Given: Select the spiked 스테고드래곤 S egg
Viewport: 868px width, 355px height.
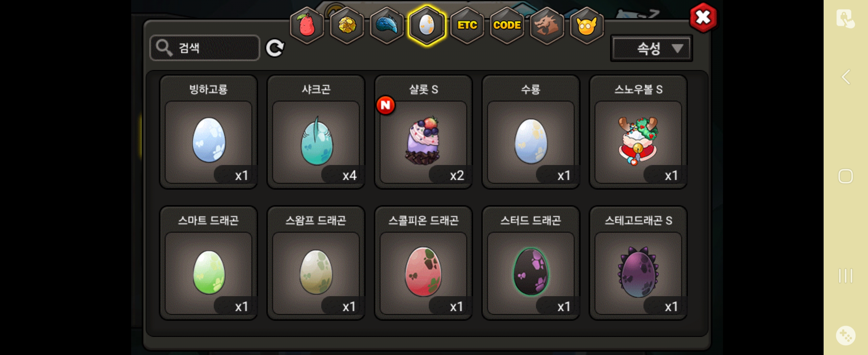Looking at the screenshot, I should point(638,263).
